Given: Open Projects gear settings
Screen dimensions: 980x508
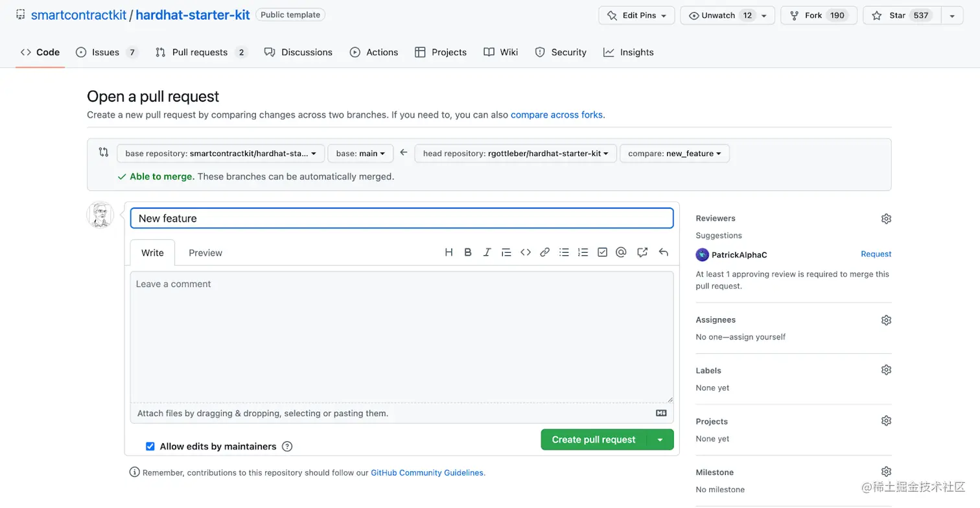Looking at the screenshot, I should tap(886, 421).
